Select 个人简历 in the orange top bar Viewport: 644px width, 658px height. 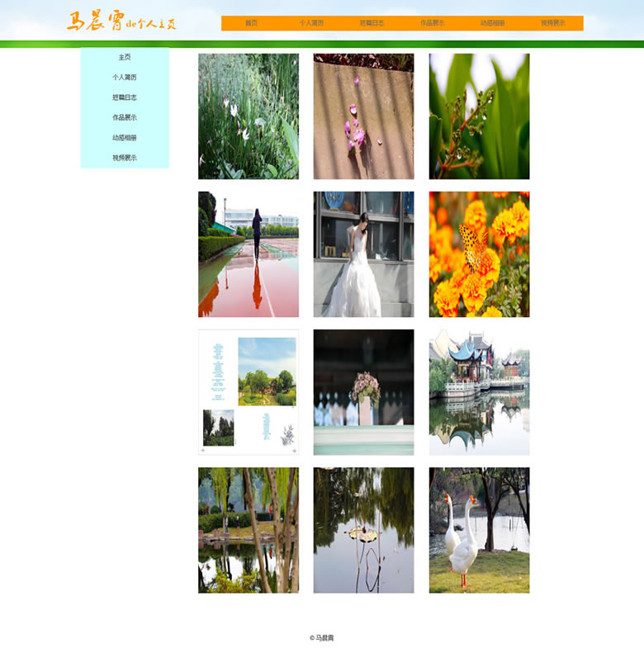coord(311,23)
